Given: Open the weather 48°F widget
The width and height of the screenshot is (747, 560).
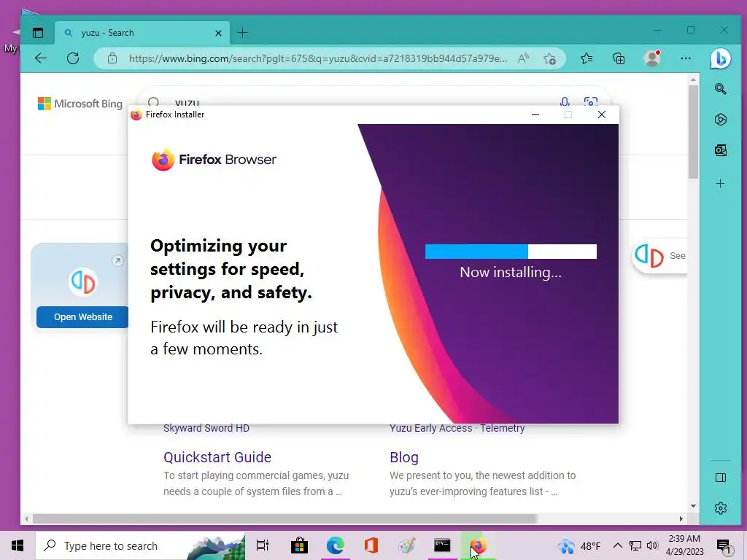Looking at the screenshot, I should tap(579, 546).
